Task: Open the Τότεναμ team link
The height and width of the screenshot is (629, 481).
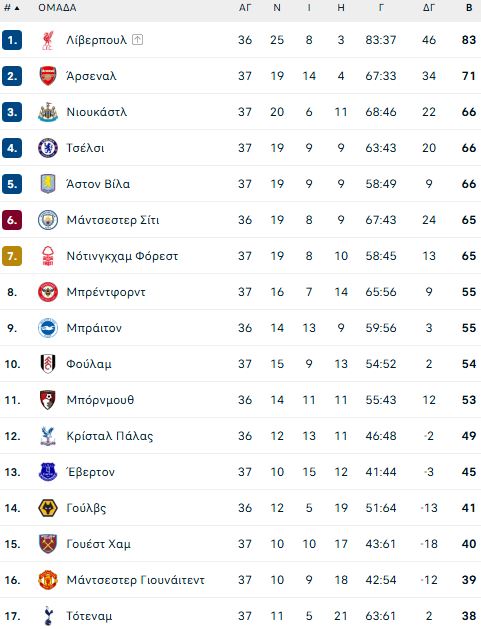Action: coord(89,616)
